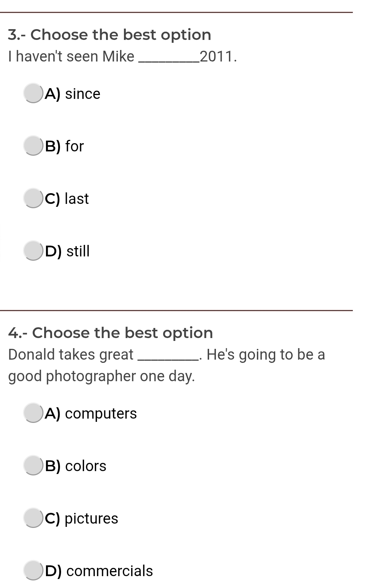Mark the radio button for 'pictures'
369x588 pixels.
coord(33,518)
